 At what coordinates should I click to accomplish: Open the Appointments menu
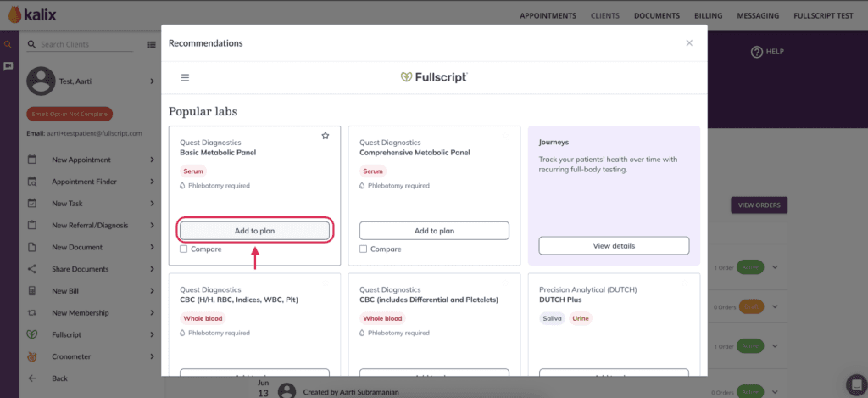(548, 15)
